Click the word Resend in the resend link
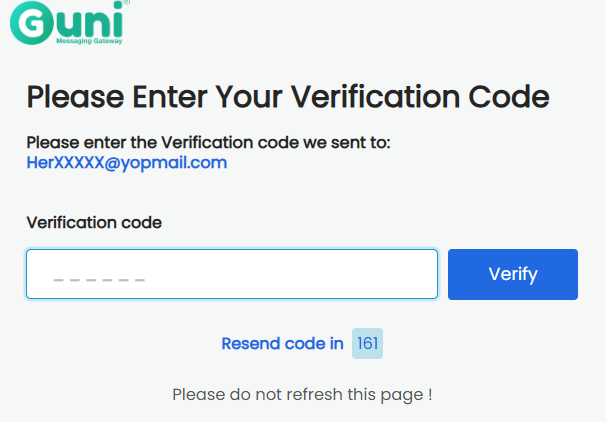 (x=250, y=344)
